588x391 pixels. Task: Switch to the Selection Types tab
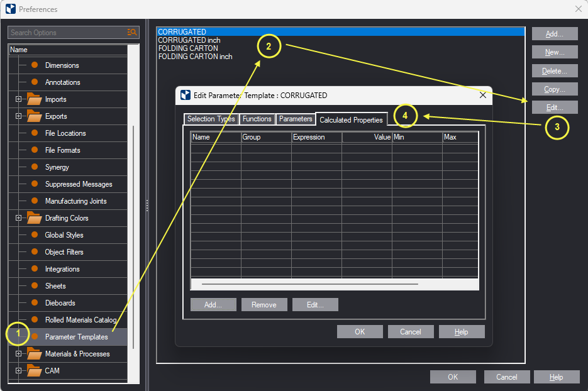click(211, 119)
